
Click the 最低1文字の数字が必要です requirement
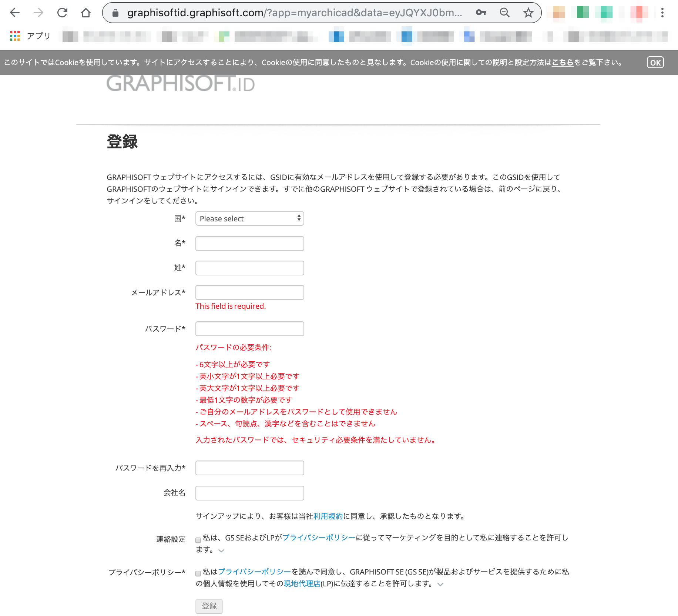[x=244, y=400]
